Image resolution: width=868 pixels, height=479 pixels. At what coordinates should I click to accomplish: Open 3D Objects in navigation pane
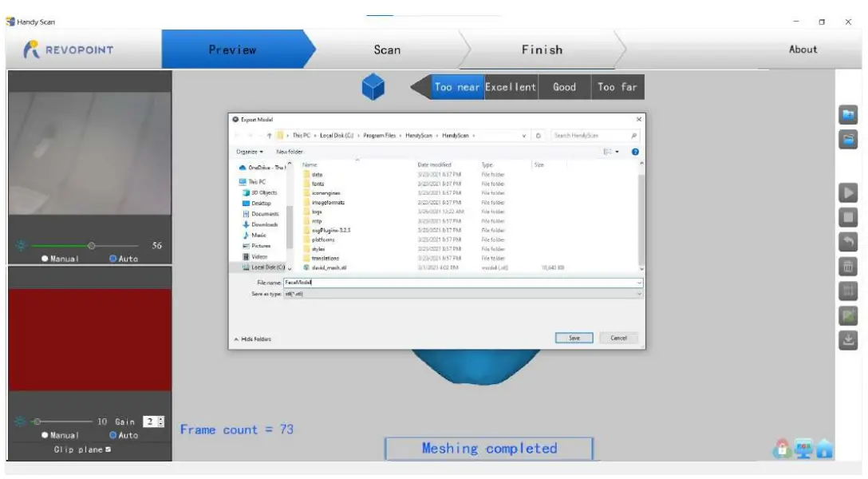[260, 192]
